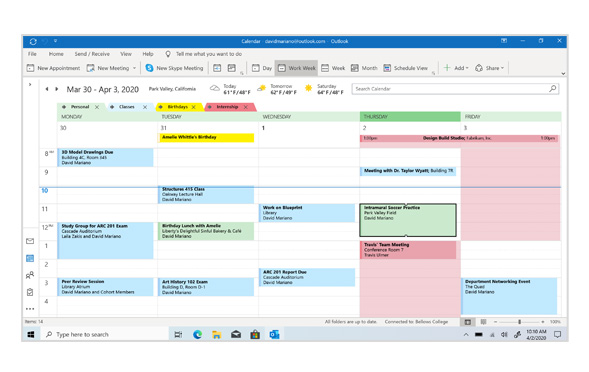Switch to the Month view
This screenshot has height=372, width=589.
[364, 68]
